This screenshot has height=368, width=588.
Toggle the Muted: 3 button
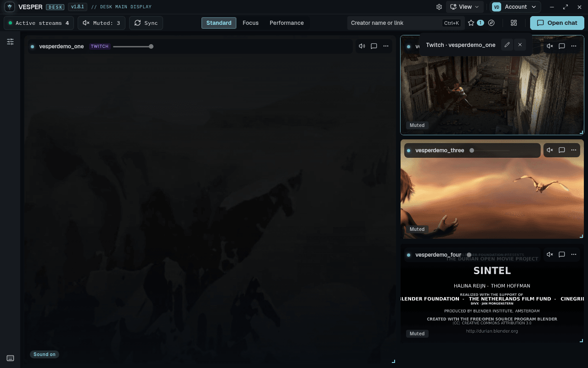(102, 23)
